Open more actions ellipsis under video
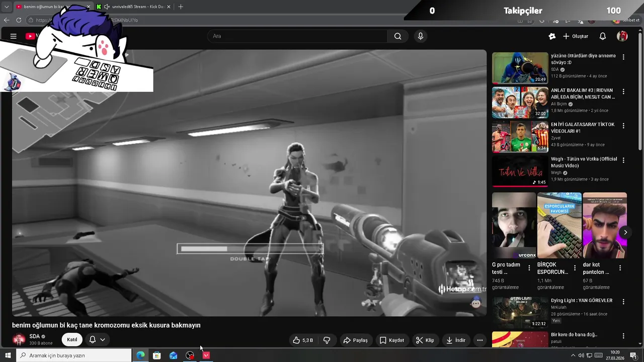Screen dimensions: 644x362 [x=480, y=340]
